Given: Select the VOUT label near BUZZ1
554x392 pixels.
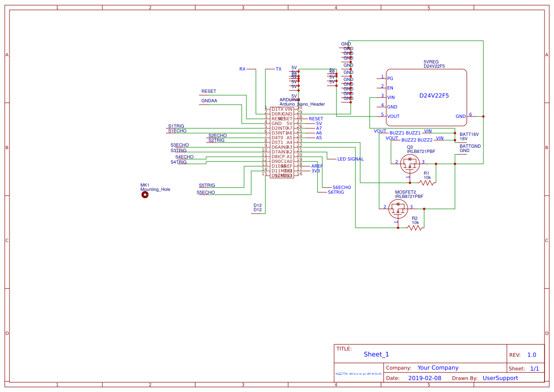Looking at the screenshot, I should [x=380, y=131].
